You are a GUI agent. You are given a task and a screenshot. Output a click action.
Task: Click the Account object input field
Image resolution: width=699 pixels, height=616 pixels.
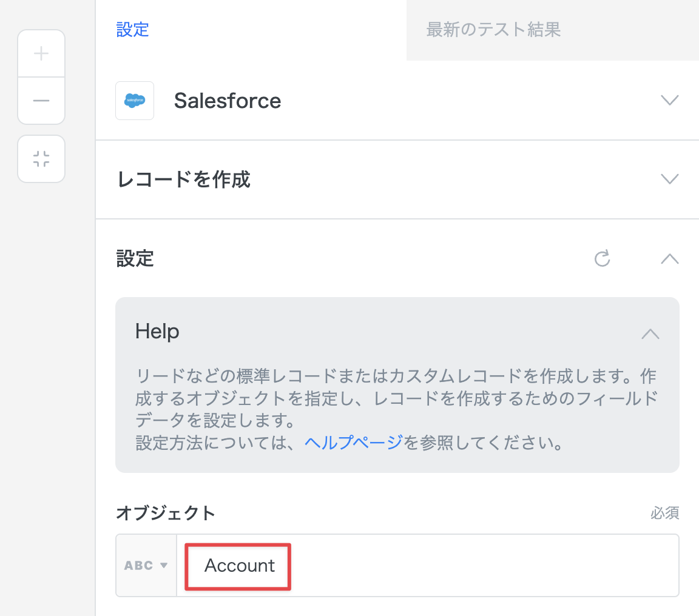click(x=425, y=566)
